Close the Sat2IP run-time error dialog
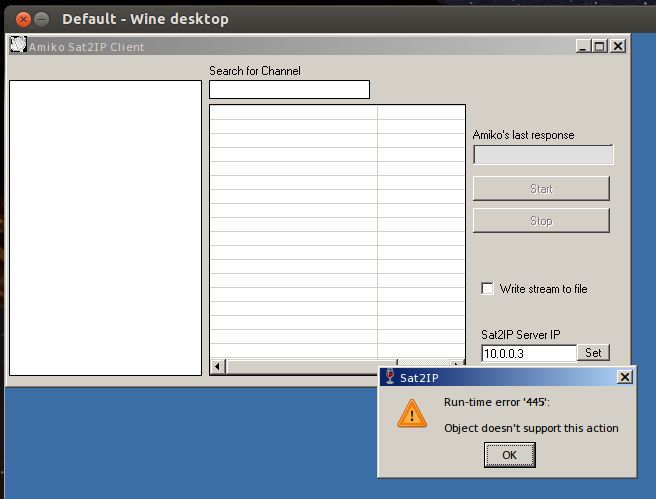Viewport: 656px width, 499px height. (625, 377)
